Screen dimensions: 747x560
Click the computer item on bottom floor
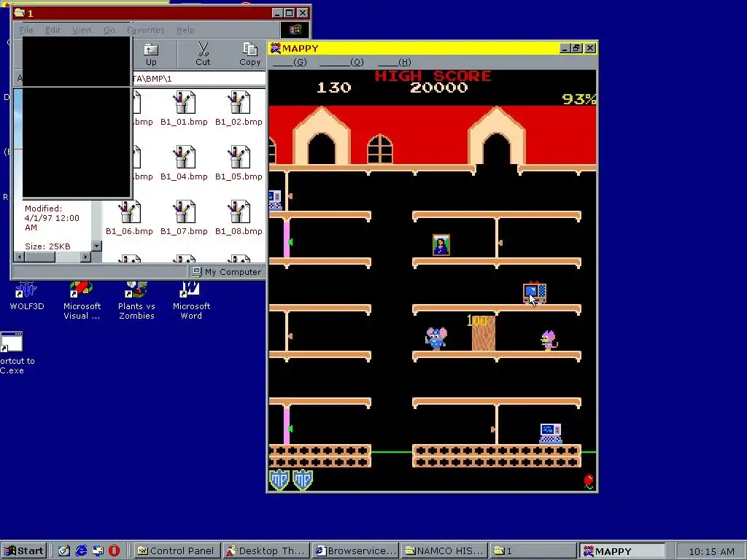pos(551,434)
